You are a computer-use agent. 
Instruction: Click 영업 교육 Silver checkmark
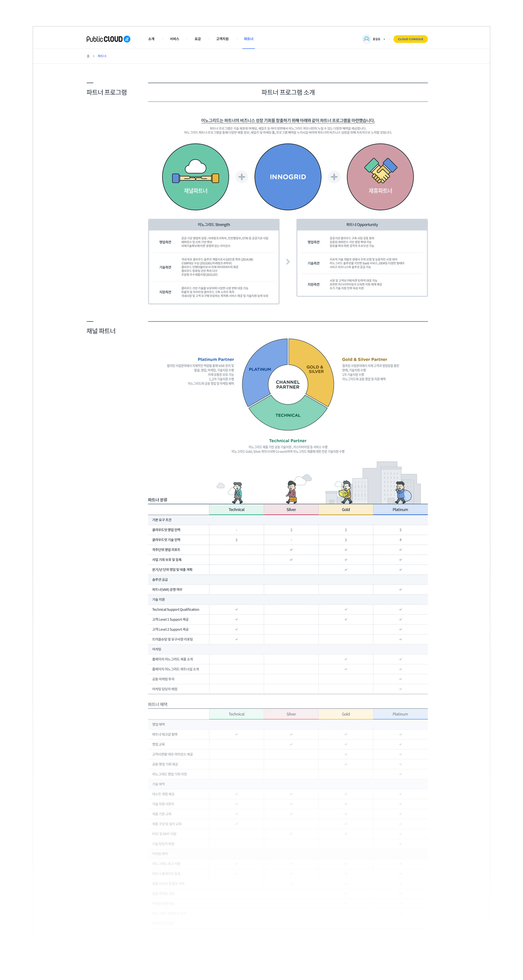tap(291, 744)
